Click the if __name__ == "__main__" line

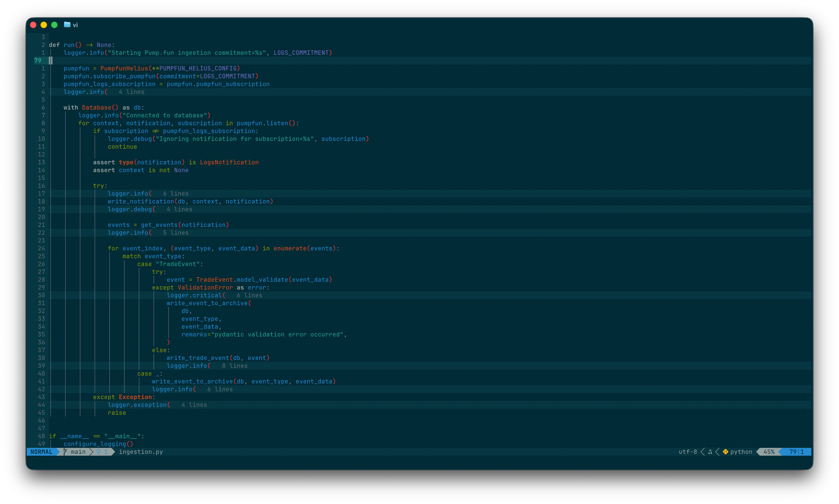pos(97,436)
